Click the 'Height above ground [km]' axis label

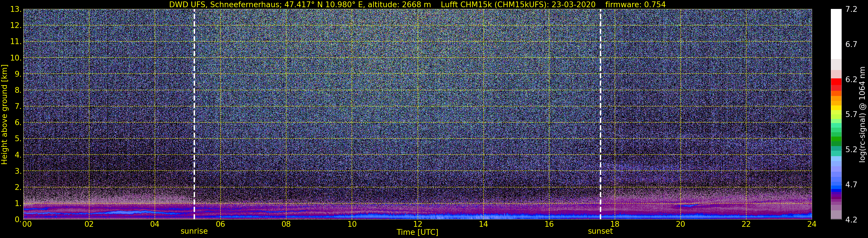point(4,114)
